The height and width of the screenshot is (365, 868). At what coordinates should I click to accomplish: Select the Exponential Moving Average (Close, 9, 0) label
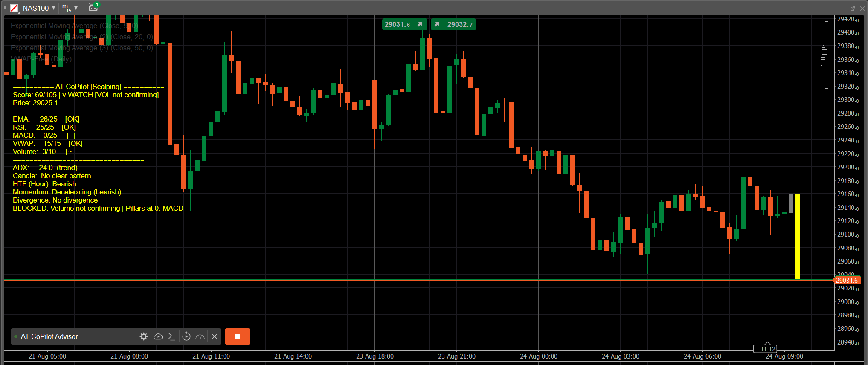74,26
